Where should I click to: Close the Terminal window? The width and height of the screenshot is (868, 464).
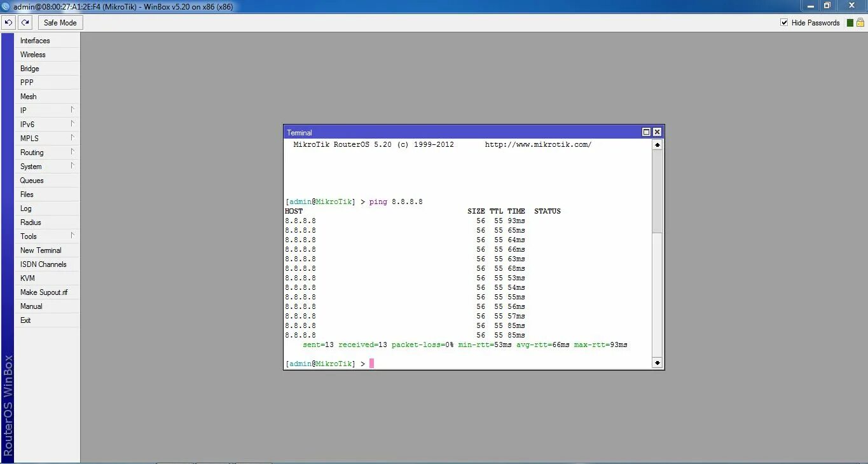tap(657, 132)
